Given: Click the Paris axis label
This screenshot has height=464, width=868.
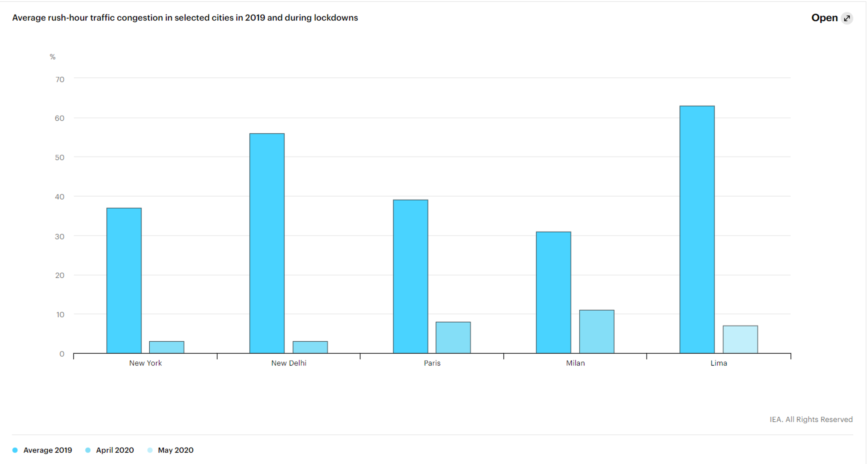Looking at the screenshot, I should (x=432, y=363).
